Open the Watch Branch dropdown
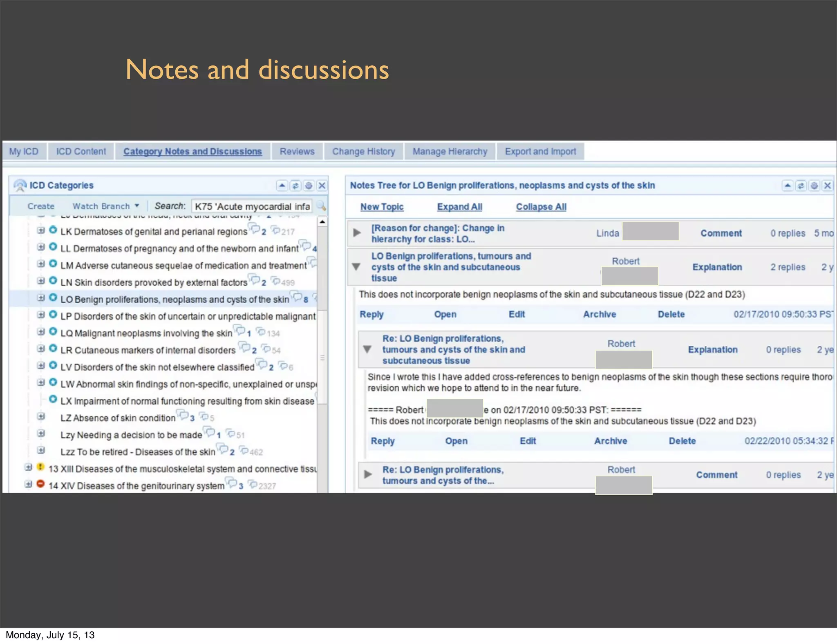The width and height of the screenshot is (837, 644). click(x=106, y=206)
